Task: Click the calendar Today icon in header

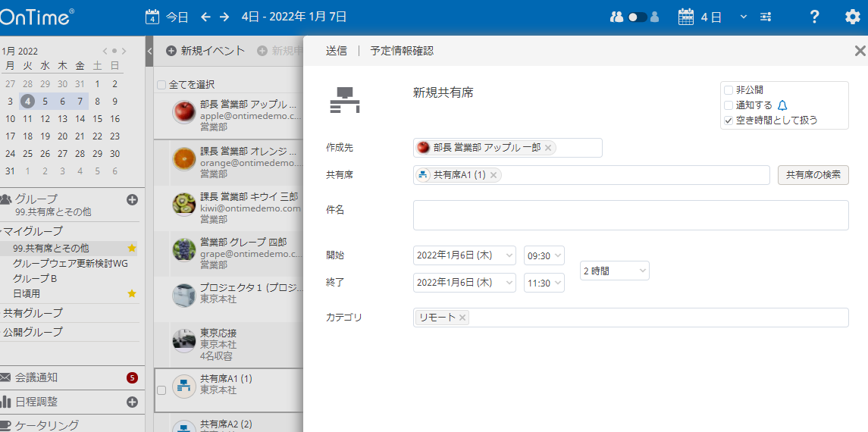Action: [x=152, y=17]
